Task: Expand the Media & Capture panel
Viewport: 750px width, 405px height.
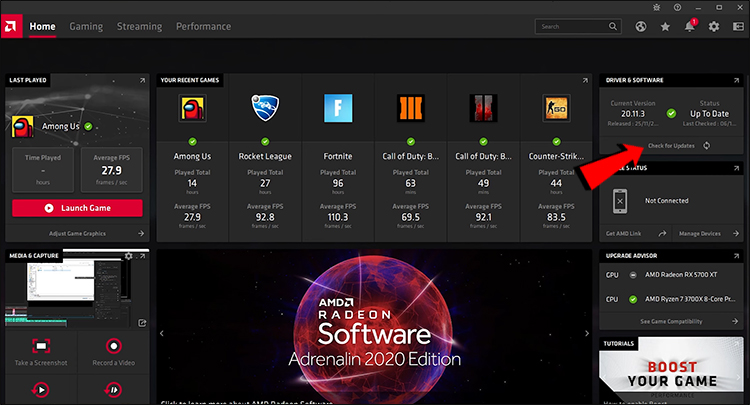Action: 142,256
